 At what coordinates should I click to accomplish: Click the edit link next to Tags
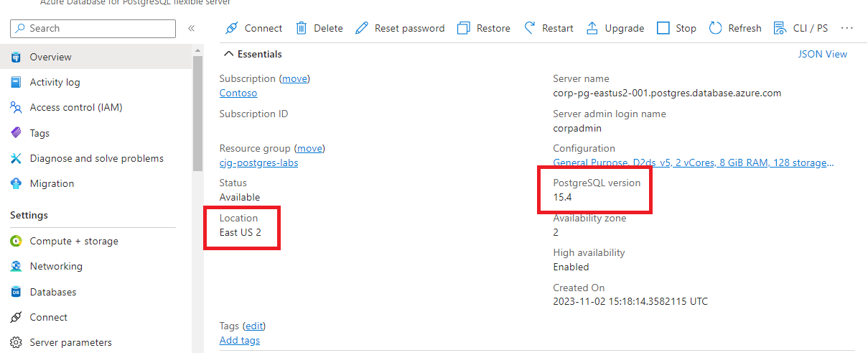(255, 326)
